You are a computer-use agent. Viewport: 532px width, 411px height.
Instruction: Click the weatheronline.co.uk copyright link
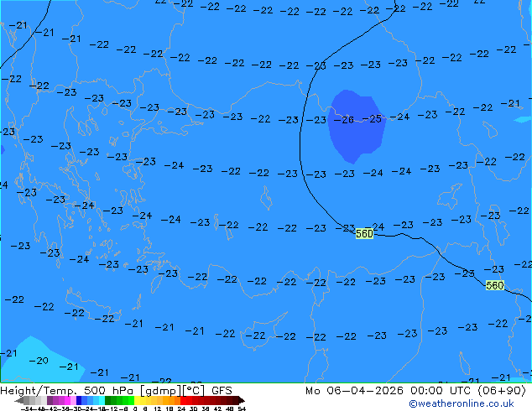[x=462, y=403]
